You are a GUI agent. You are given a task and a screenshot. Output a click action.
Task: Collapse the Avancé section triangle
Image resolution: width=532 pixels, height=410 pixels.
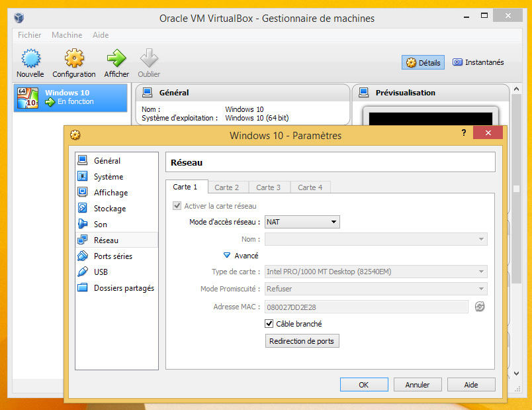(226, 256)
